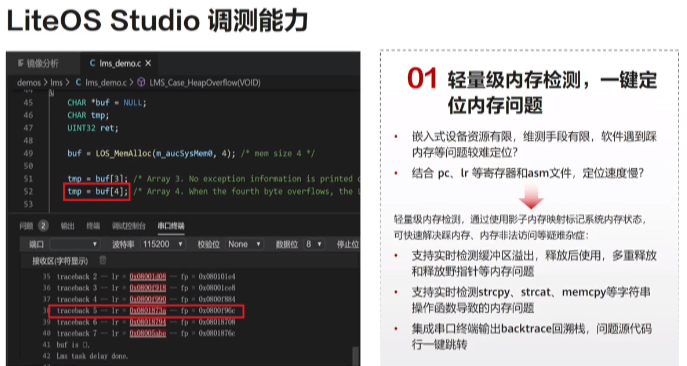This screenshot has height=366, width=687.
Task: Jump to address 0x0801873a in traceback 5
Action: pos(148,311)
